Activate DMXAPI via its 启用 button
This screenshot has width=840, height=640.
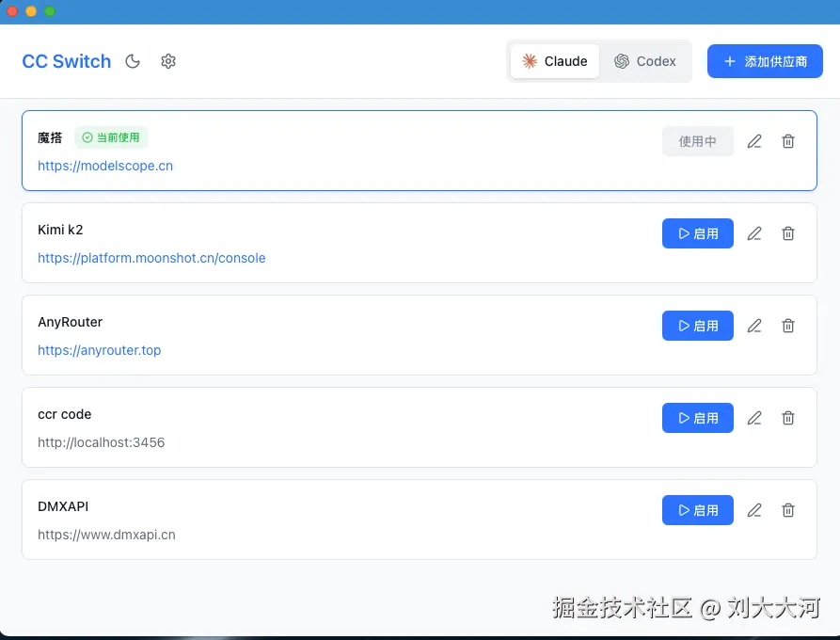tap(697, 510)
